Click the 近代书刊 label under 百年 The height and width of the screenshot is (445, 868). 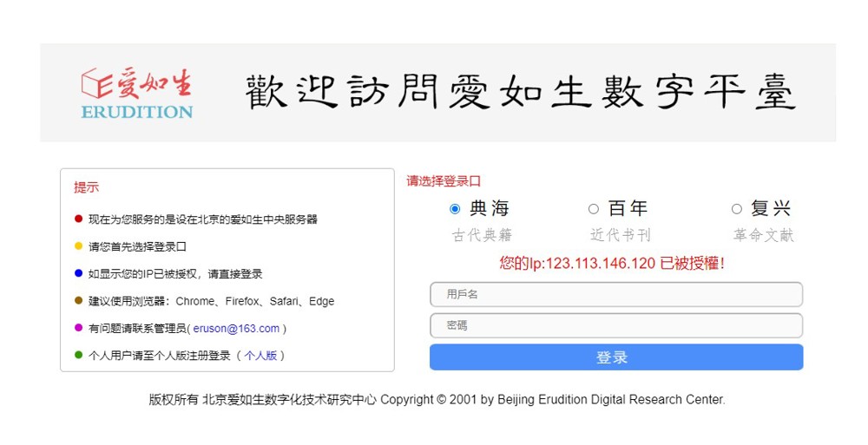coord(620,235)
